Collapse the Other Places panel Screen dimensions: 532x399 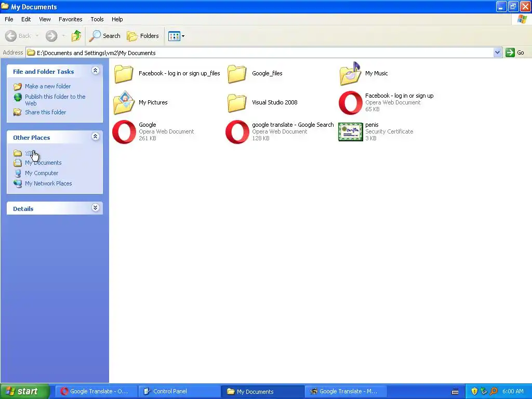click(x=96, y=137)
